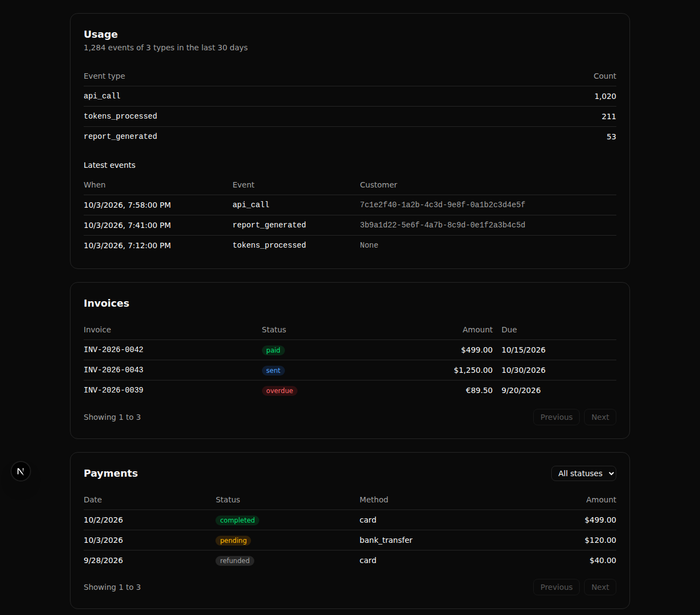Click the sent status badge
700x615 pixels.
(x=273, y=371)
